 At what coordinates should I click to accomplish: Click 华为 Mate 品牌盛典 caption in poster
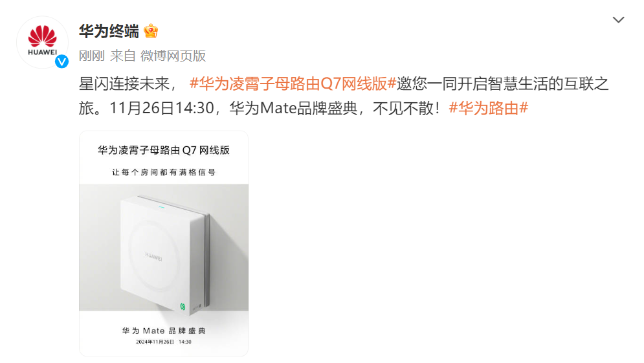pyautogui.click(x=164, y=331)
